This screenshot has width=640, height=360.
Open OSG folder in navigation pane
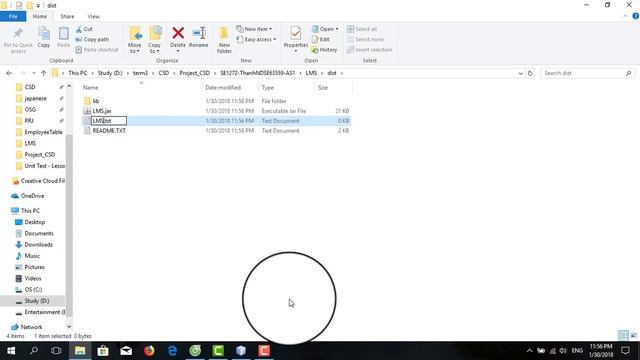(x=30, y=109)
